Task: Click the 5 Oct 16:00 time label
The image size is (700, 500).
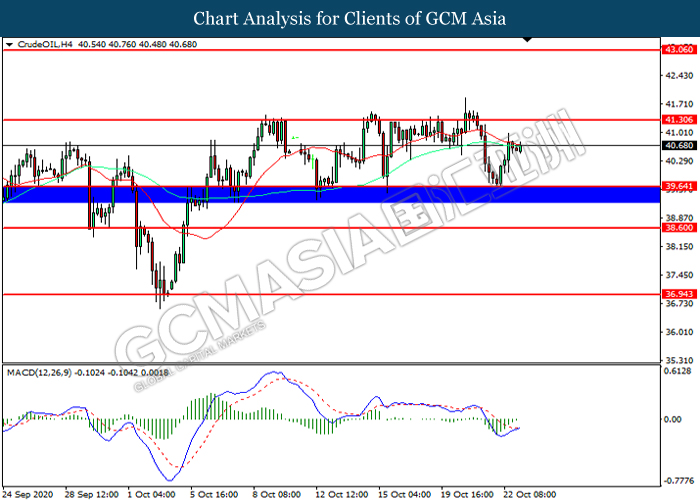Action: [214, 494]
